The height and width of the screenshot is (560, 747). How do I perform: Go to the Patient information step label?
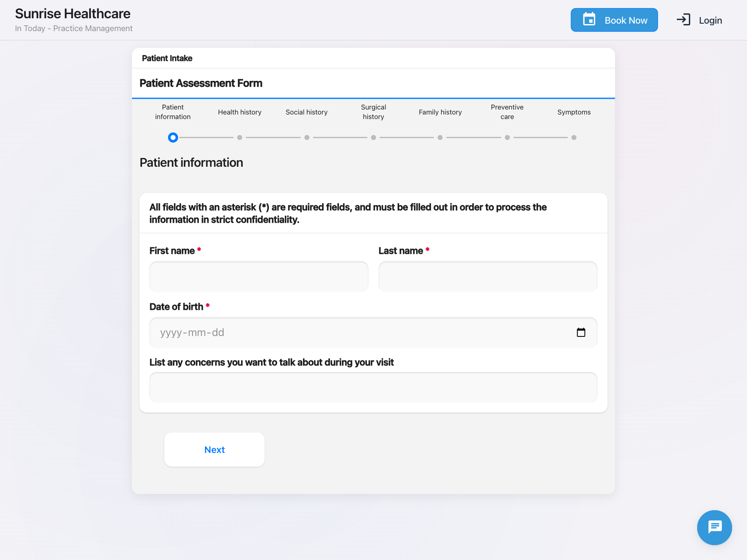click(173, 112)
